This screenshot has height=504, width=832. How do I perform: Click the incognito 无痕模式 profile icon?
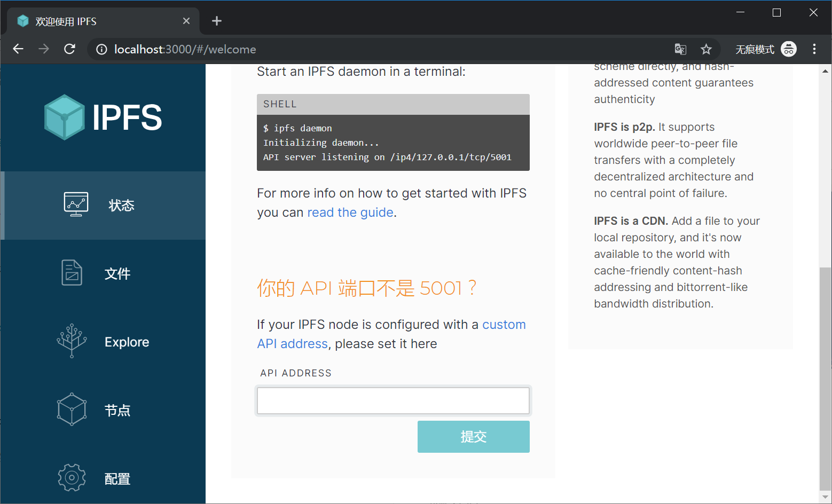(x=788, y=49)
